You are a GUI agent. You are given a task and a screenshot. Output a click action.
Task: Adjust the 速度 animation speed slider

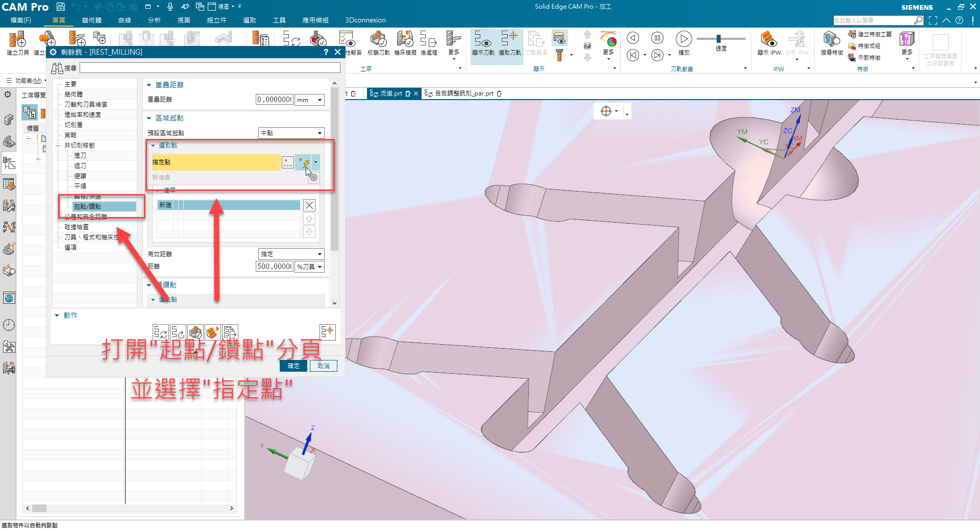[x=719, y=39]
